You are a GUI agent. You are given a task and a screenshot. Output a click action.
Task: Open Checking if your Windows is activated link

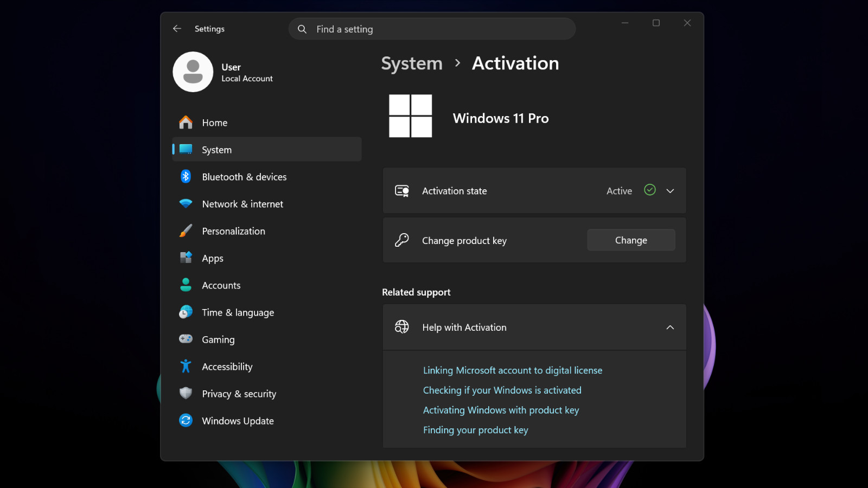[x=502, y=390]
